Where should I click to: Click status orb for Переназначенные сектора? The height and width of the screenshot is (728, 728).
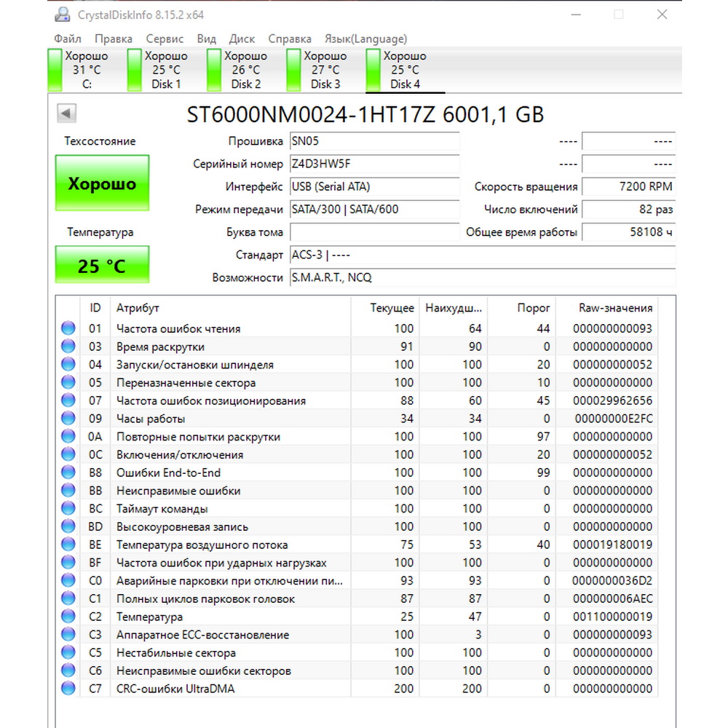68,381
